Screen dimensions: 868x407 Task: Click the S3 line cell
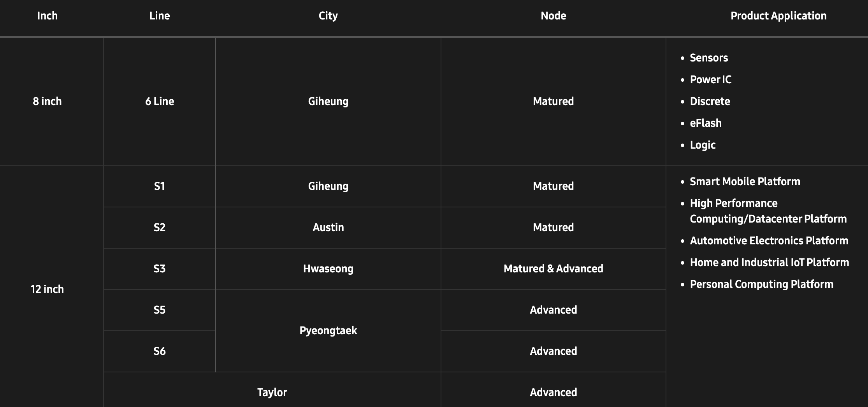pyautogui.click(x=160, y=269)
